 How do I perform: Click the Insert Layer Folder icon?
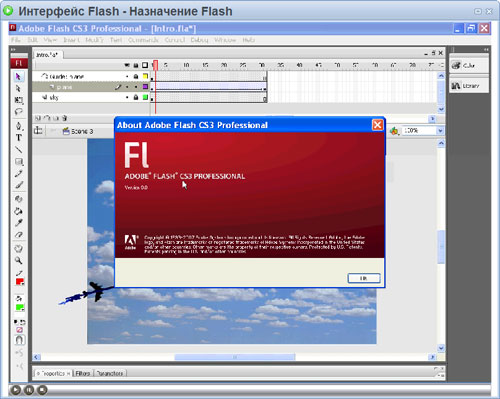pos(56,118)
